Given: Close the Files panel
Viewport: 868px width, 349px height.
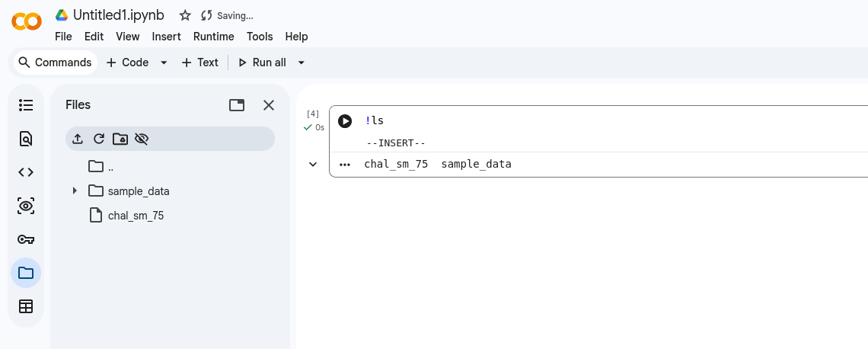Looking at the screenshot, I should pos(269,105).
